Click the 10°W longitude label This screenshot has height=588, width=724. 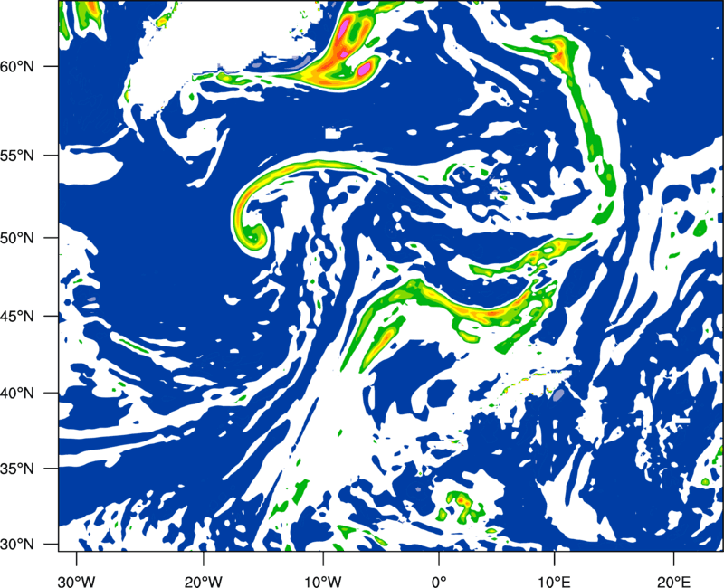323,582
